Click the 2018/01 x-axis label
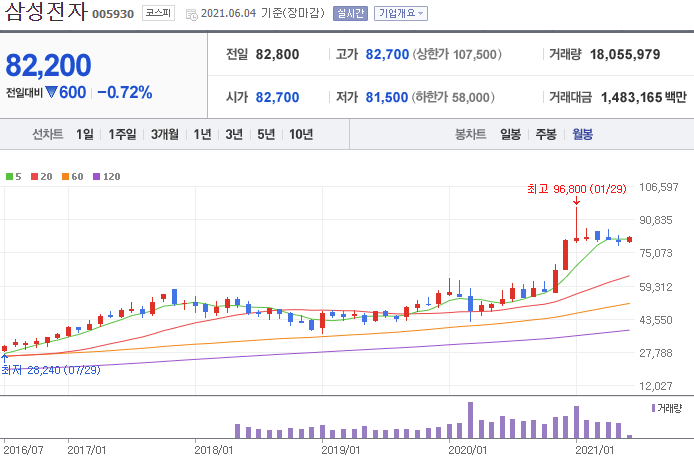The width and height of the screenshot is (694, 463). click(213, 451)
